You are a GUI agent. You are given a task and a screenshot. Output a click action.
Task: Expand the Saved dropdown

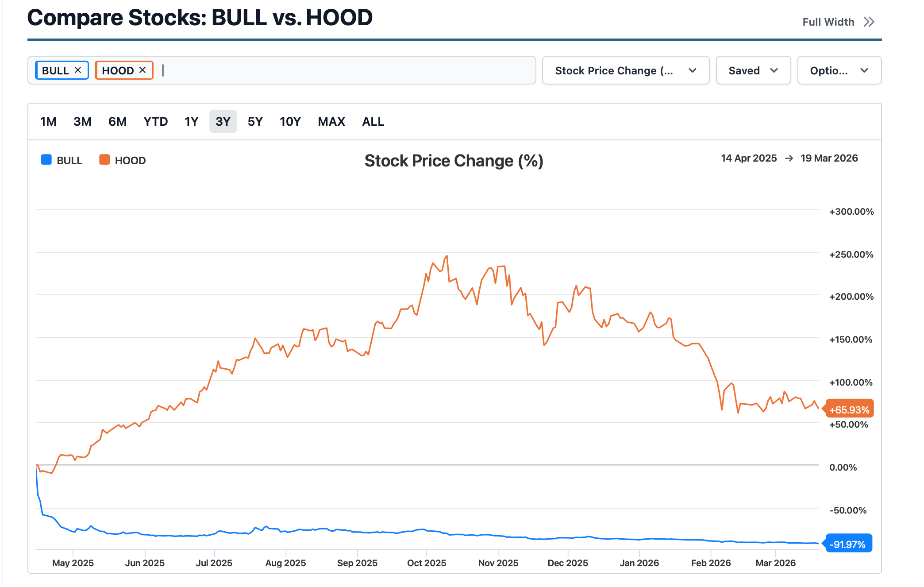click(x=753, y=70)
